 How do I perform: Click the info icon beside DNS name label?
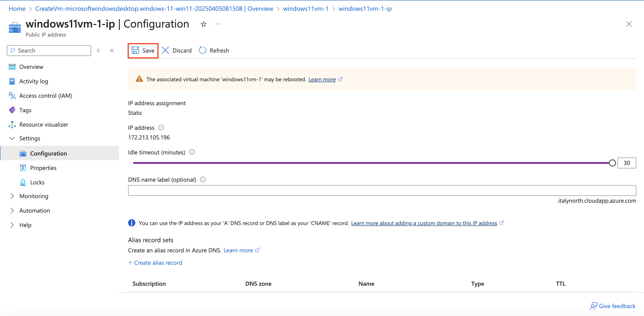tap(203, 180)
